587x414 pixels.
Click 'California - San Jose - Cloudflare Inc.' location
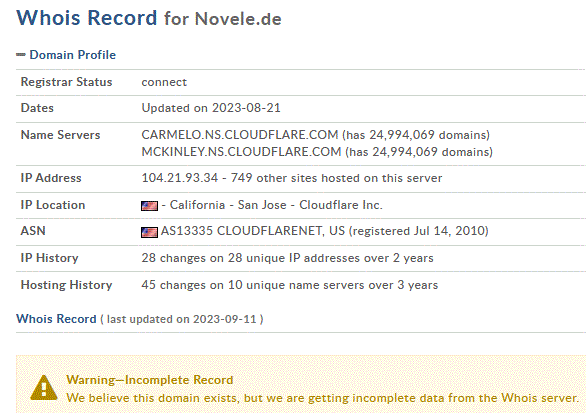pos(276,205)
